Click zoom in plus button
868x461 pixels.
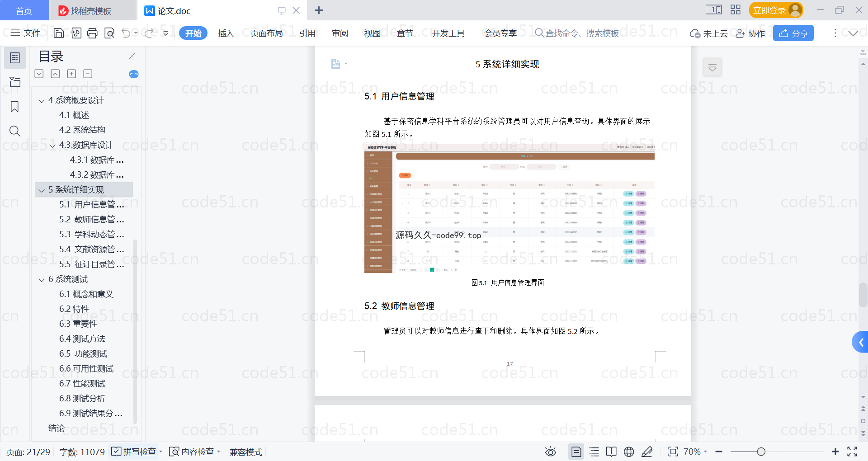[x=835, y=452]
